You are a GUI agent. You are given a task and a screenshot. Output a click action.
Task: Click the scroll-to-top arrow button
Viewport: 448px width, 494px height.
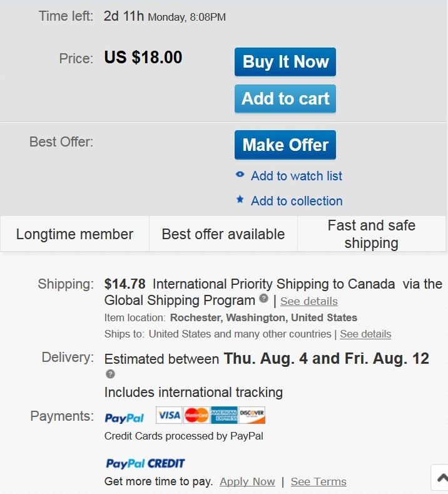(x=441, y=478)
